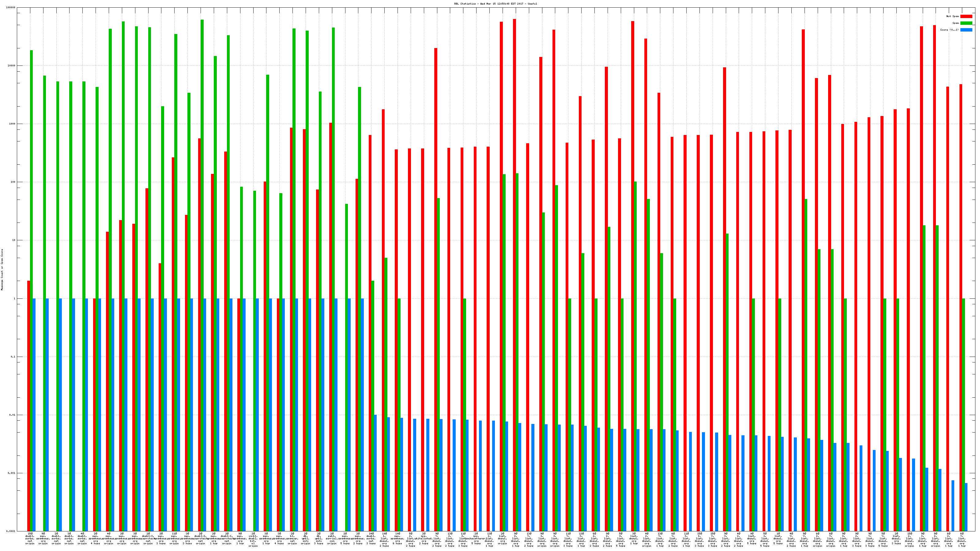Screen dimensions: 980x551
Task: Click the '9@ zen.spamhaus.org origin' label
Action: pyautogui.click(x=43, y=539)
